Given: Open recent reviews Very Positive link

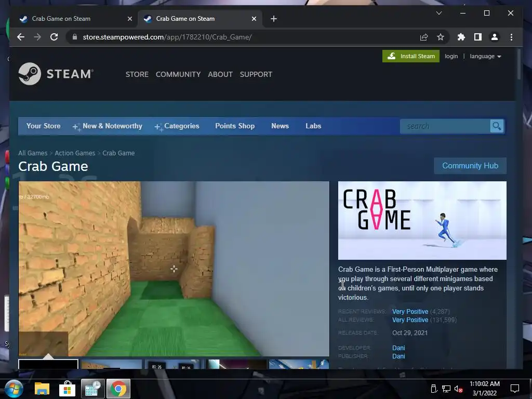Looking at the screenshot, I should tap(410, 312).
